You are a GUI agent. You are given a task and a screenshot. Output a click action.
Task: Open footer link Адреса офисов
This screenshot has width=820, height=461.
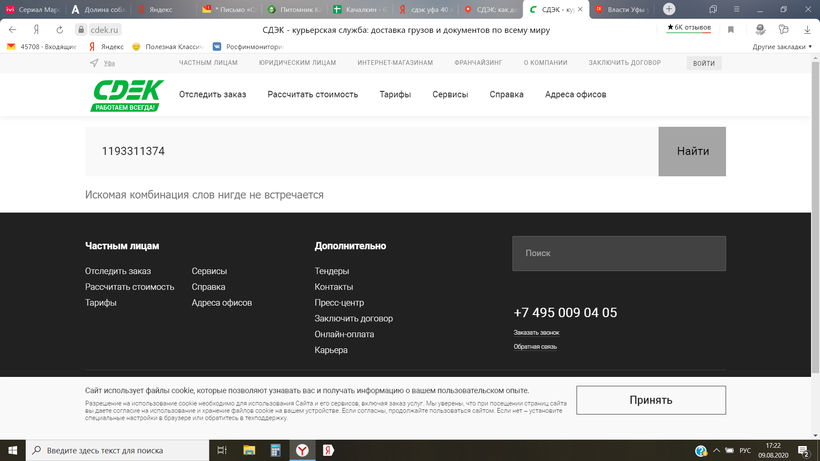[x=221, y=303]
